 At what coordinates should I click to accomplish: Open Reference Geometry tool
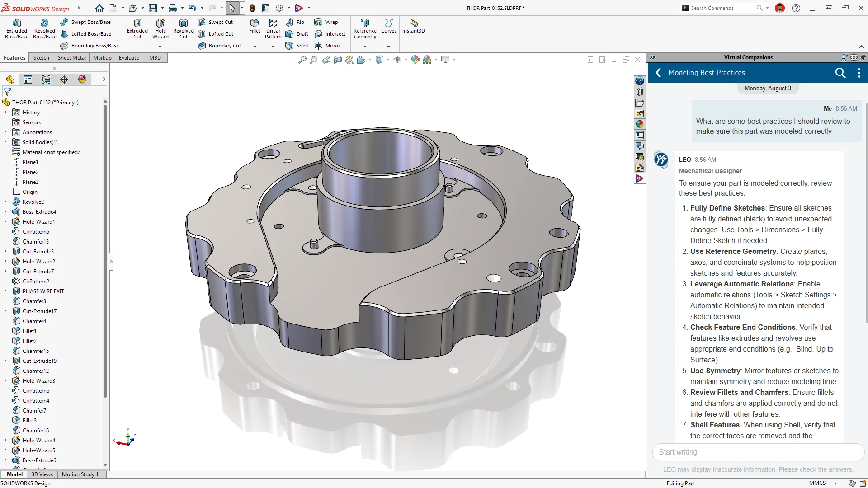coord(365,29)
